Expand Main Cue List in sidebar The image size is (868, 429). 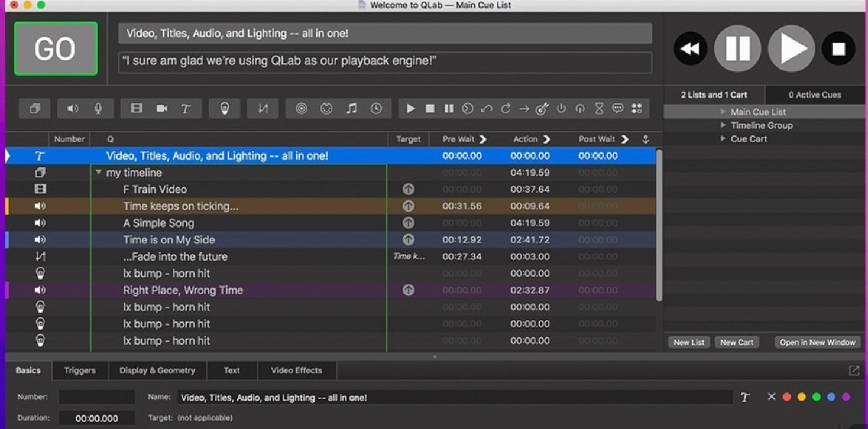[x=723, y=112]
